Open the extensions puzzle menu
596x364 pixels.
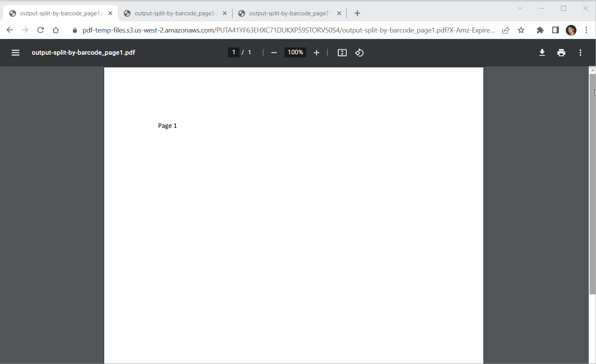(x=540, y=30)
